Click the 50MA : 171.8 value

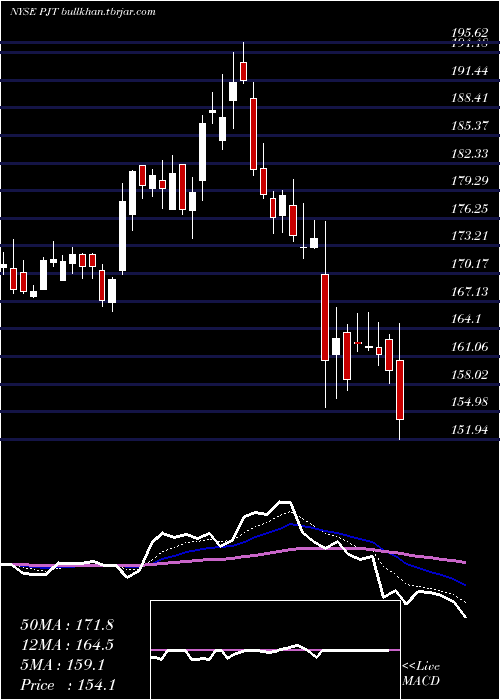click(x=67, y=625)
